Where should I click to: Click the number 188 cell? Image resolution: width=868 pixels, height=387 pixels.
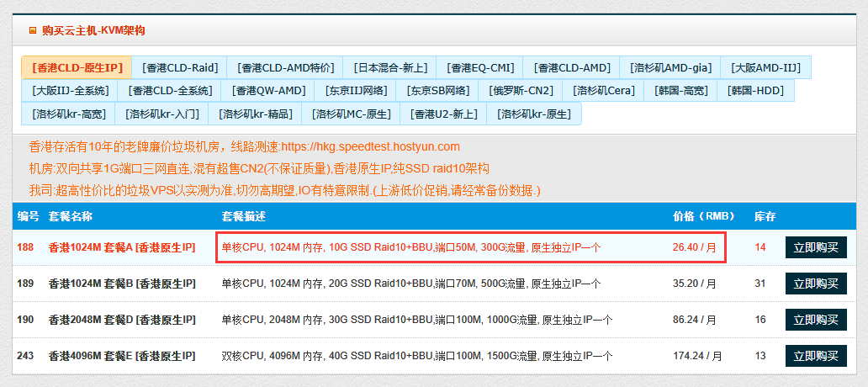[25, 247]
